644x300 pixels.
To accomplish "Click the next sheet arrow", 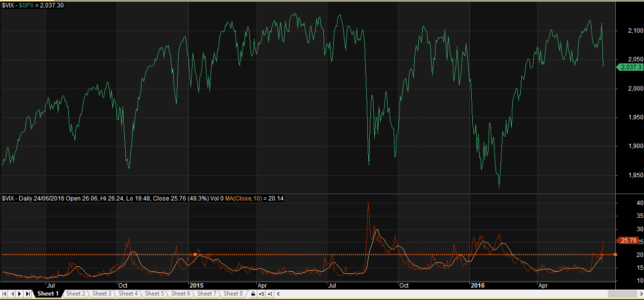I will pyautogui.click(x=20, y=294).
